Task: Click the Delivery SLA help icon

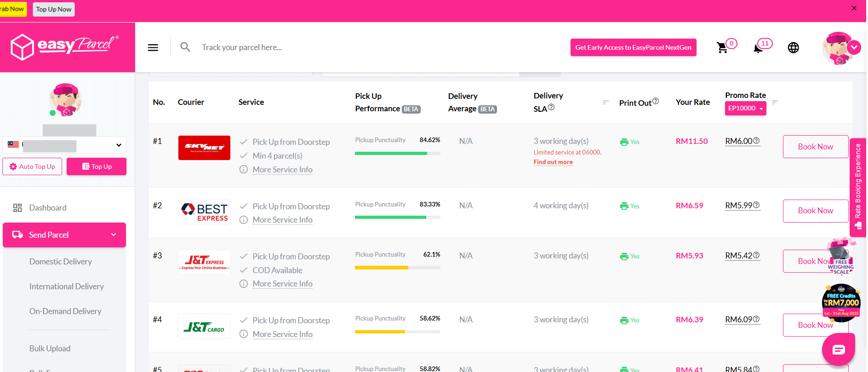Action: coord(551,107)
